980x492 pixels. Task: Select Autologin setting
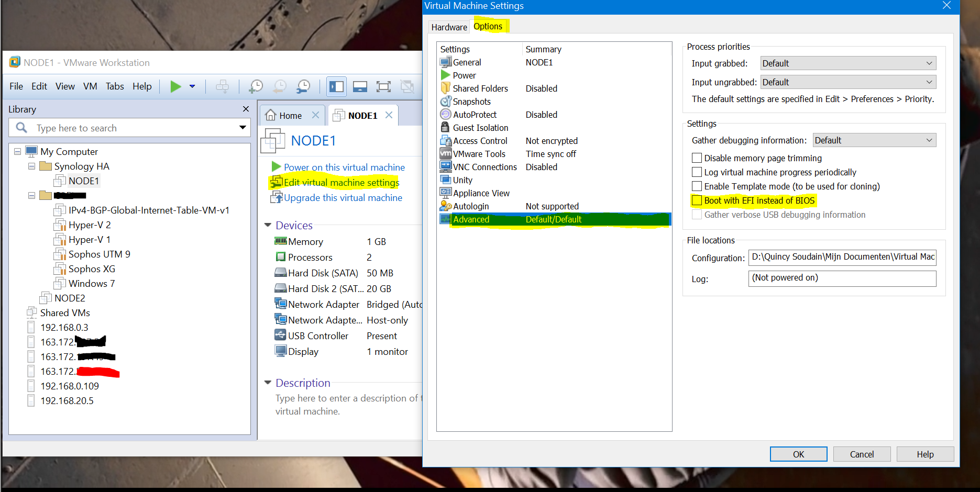471,206
